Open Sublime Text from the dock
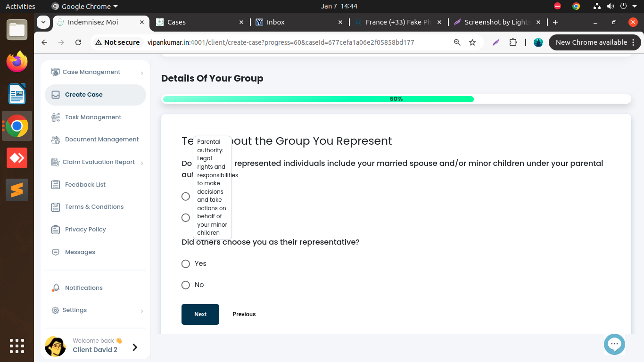Image resolution: width=644 pixels, height=362 pixels. 17,190
